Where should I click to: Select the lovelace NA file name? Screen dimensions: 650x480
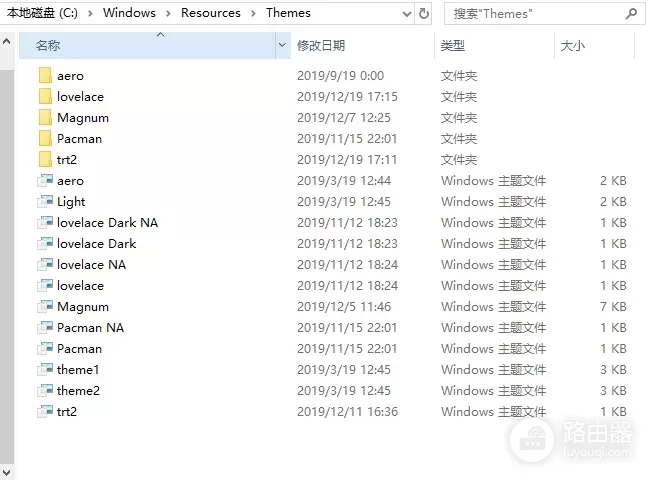click(91, 264)
